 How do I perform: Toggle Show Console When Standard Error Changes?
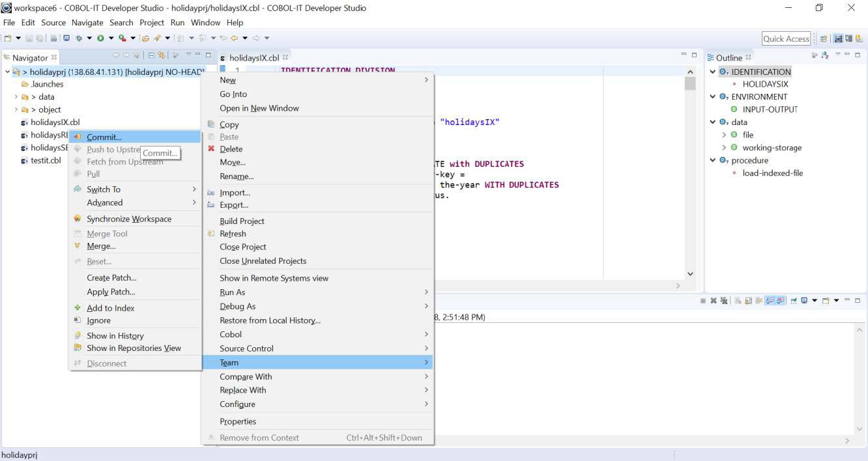780,301
